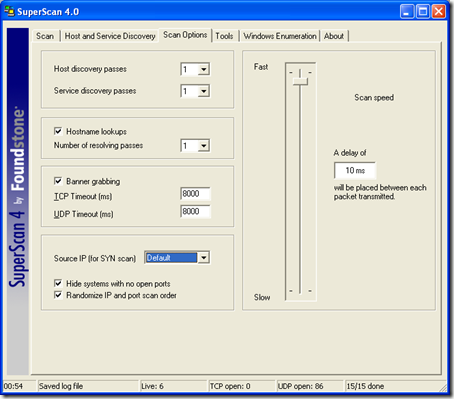
Task: Uncheck Randomize IP and port scan order
Action: 58,295
